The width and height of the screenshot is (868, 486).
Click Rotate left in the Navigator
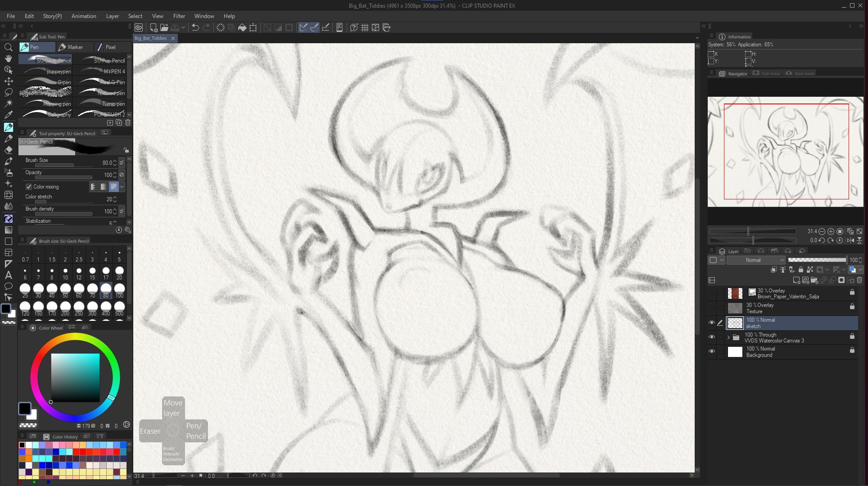(822, 240)
